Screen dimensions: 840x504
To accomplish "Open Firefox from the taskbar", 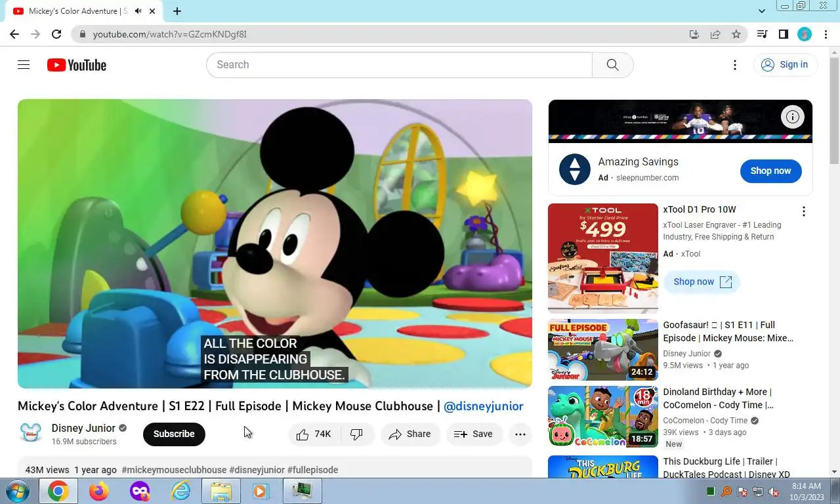I will click(x=99, y=491).
